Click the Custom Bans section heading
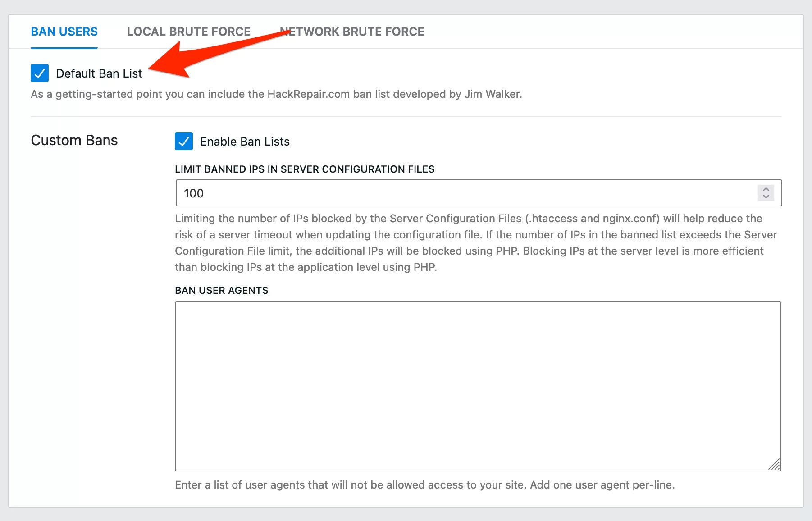Image resolution: width=812 pixels, height=521 pixels. (74, 140)
